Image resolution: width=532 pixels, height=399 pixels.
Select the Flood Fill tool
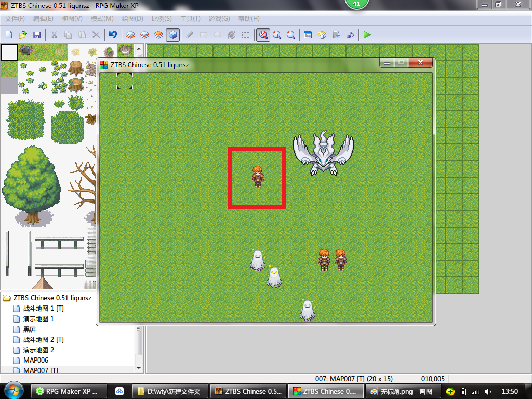pyautogui.click(x=232, y=35)
